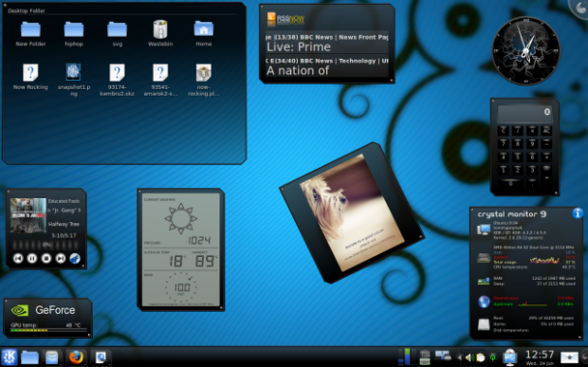Skip to previous track in the music player
This screenshot has height=367, width=588.
[18, 258]
